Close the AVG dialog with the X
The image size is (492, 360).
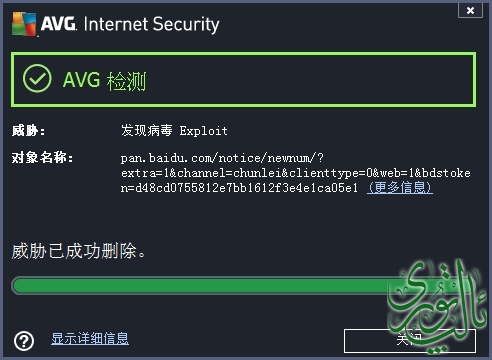(x=470, y=10)
